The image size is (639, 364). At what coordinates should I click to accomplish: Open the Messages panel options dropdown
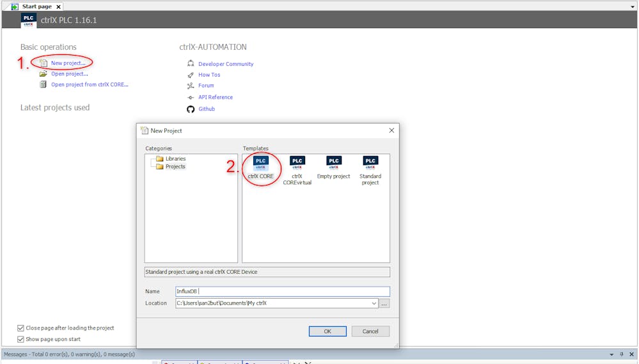point(611,354)
